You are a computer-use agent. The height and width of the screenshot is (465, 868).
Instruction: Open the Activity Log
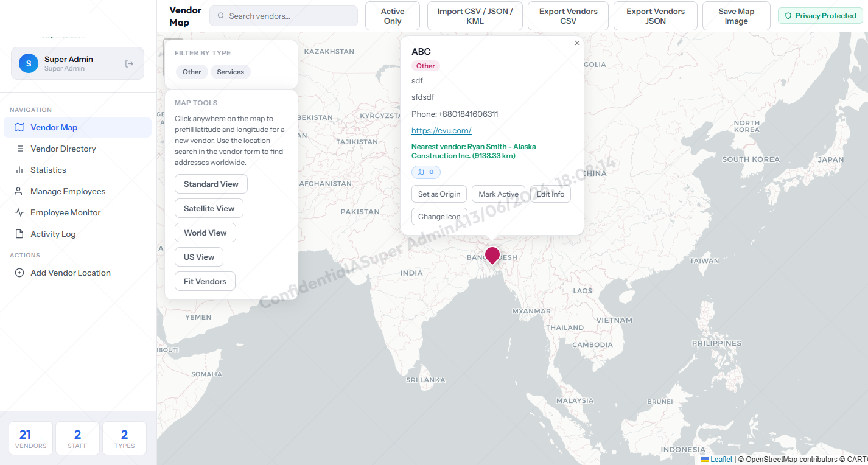[x=78, y=234]
